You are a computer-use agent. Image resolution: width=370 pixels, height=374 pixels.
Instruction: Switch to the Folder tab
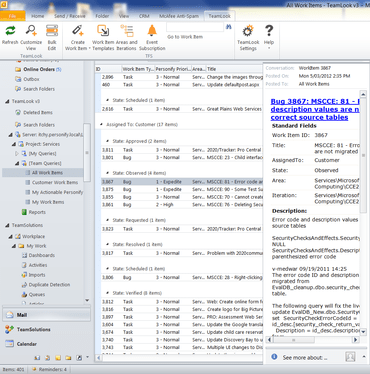click(102, 16)
